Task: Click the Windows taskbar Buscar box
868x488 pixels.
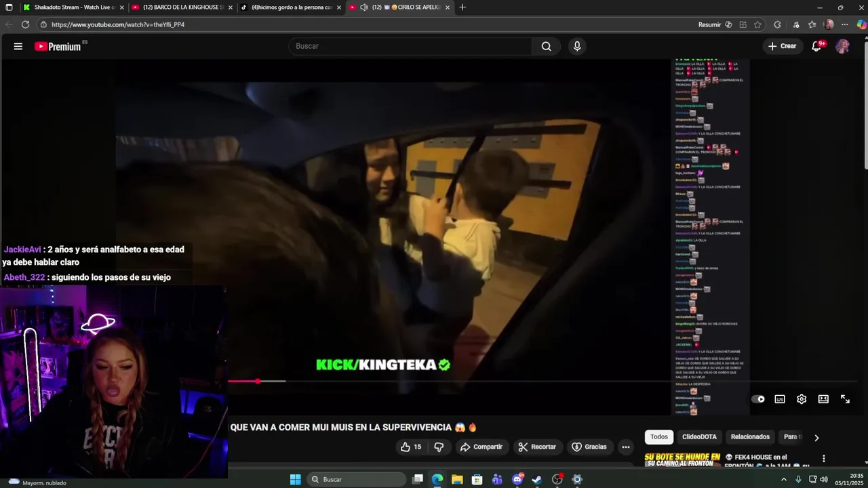Action: (356, 479)
